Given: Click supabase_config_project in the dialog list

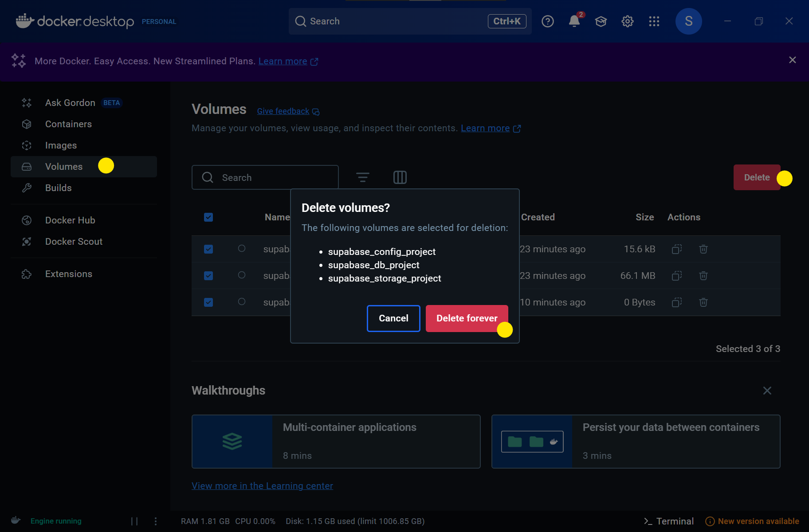Looking at the screenshot, I should coord(382,252).
